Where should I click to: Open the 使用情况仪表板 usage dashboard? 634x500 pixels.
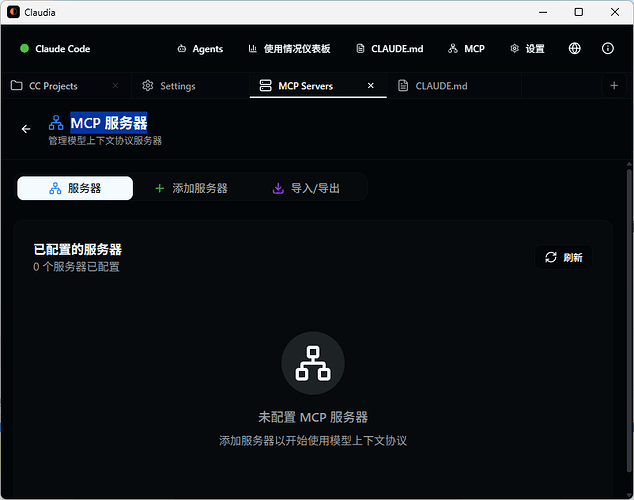pos(289,49)
